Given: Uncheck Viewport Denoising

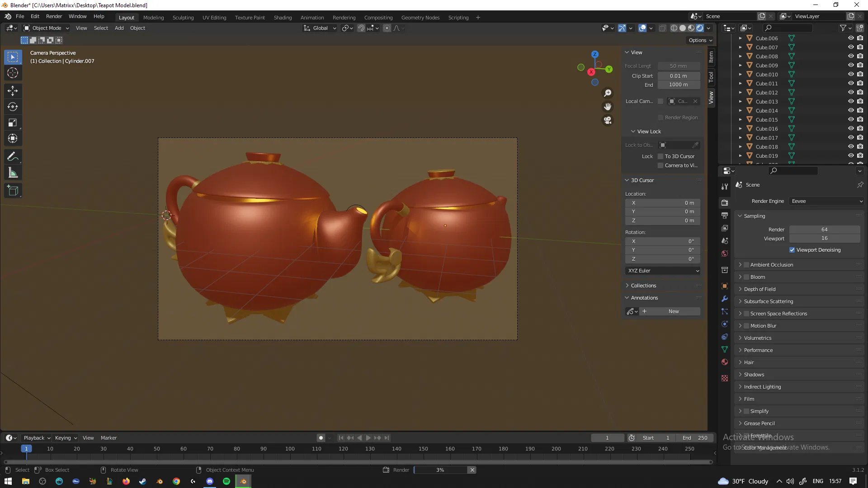Looking at the screenshot, I should click(x=792, y=250).
